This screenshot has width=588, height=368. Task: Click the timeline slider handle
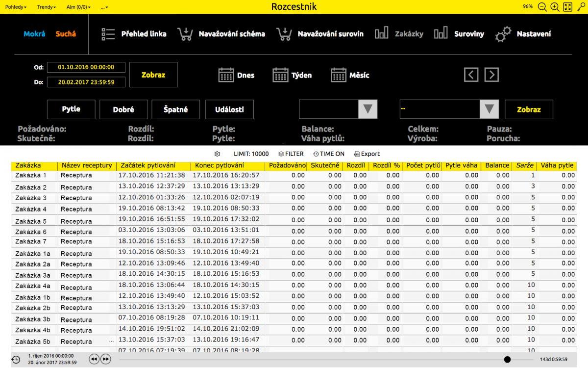click(507, 359)
